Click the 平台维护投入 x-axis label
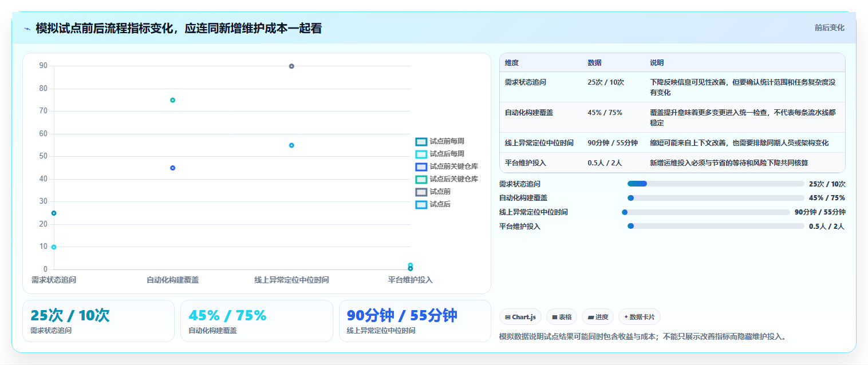 [x=410, y=280]
